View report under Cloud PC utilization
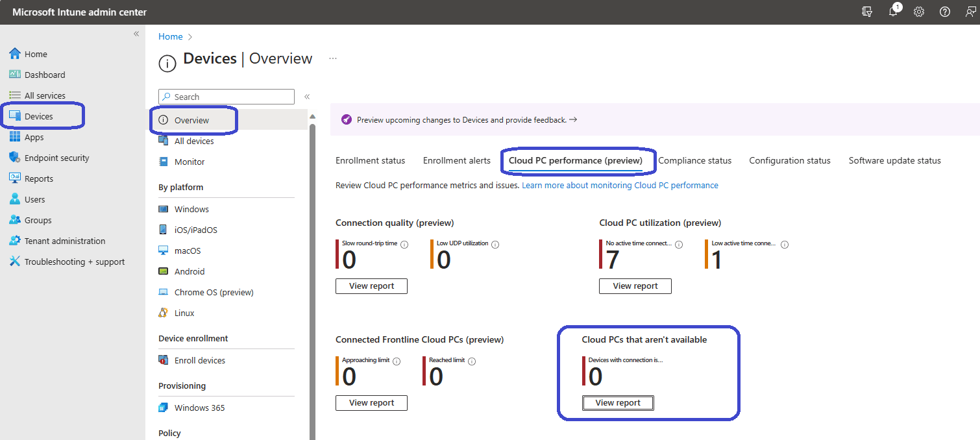The height and width of the screenshot is (440, 980). coord(635,286)
